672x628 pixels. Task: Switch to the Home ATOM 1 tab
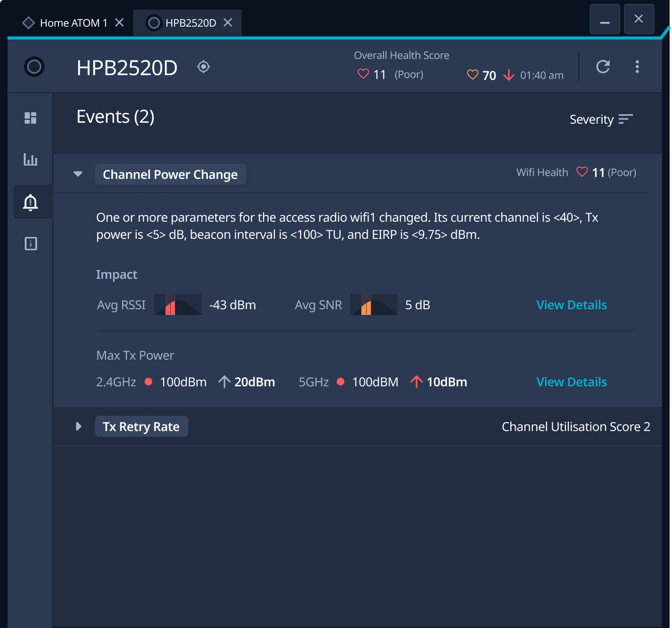coord(66,23)
